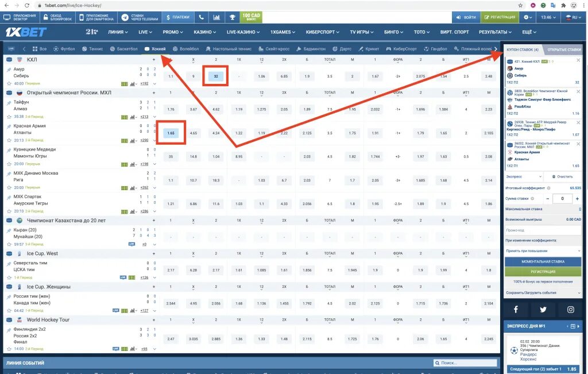This screenshot has height=374, width=588.
Task: Add Амур vs Сибирь to favorites star
Action: coord(9,84)
